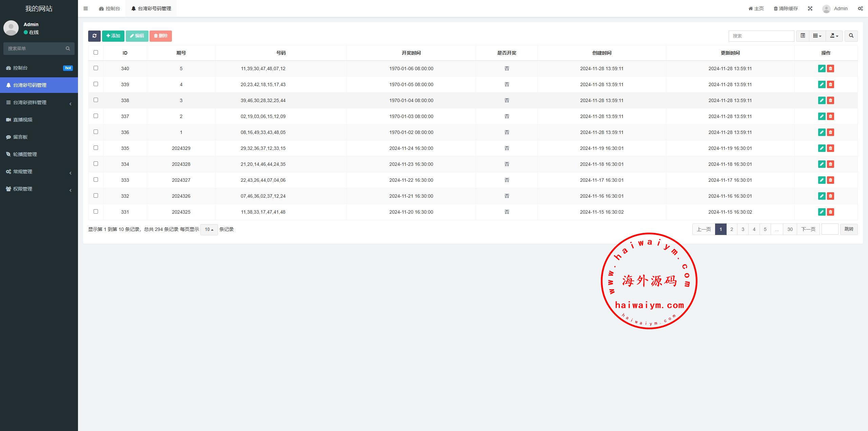Viewport: 868px width, 431px height.
Task: Open the export data dropdown
Action: 834,36
